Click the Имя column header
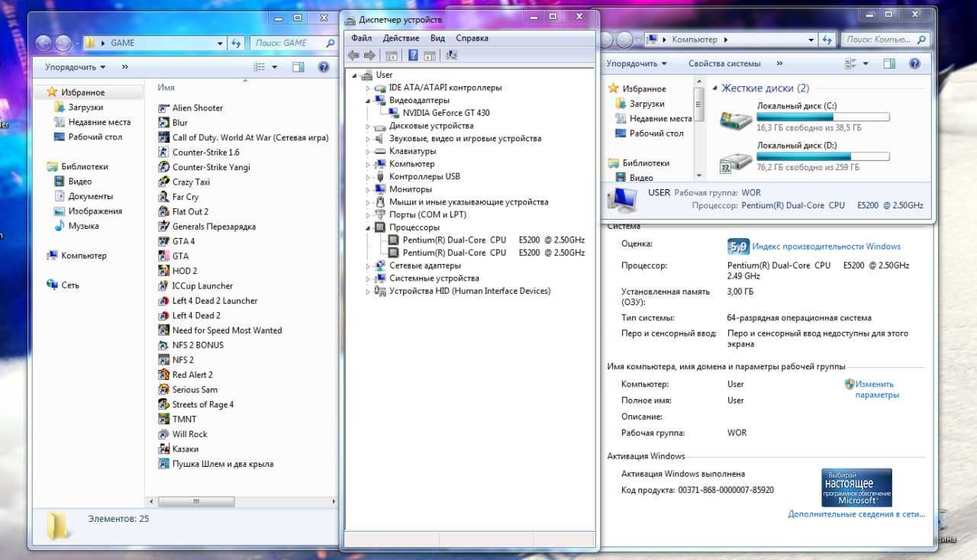Viewport: 977px width, 560px height. [x=166, y=87]
